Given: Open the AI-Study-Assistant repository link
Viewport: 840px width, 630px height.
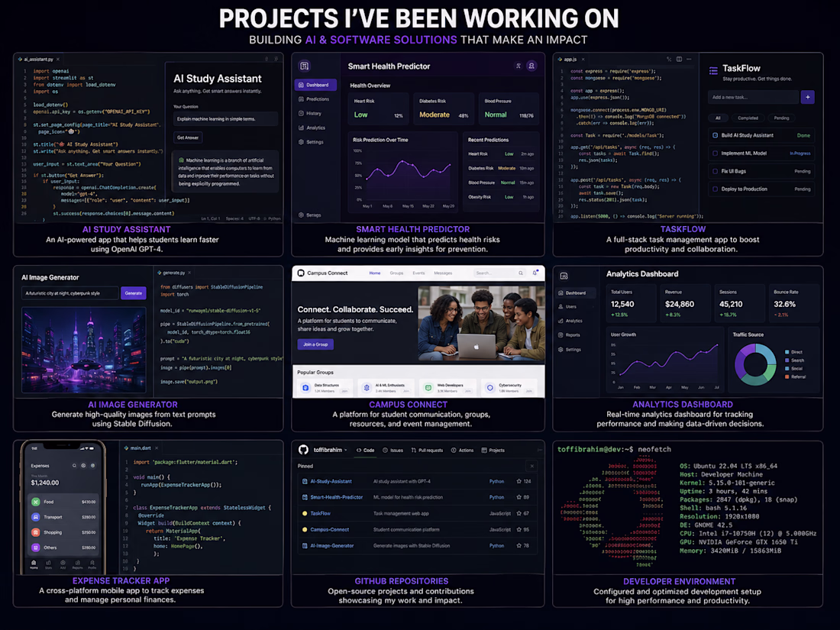Looking at the screenshot, I should [331, 481].
